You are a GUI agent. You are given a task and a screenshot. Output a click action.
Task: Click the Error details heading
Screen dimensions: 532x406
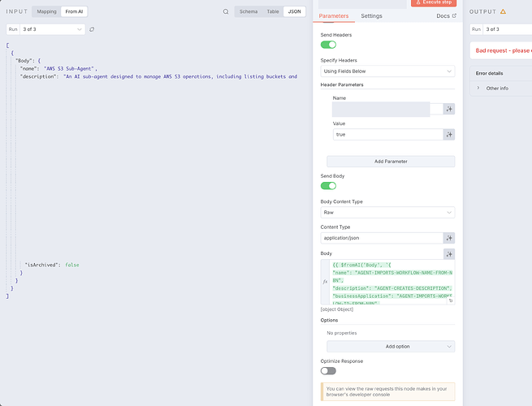489,73
